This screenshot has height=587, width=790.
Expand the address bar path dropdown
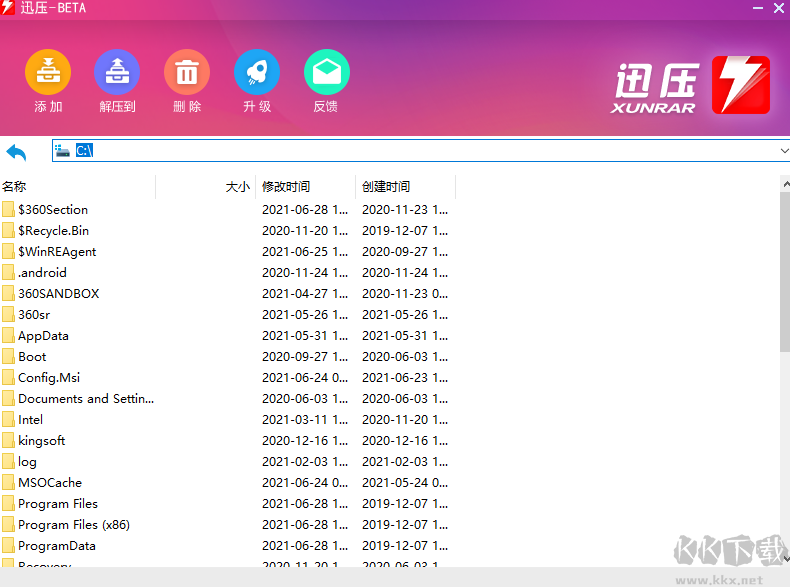point(784,151)
